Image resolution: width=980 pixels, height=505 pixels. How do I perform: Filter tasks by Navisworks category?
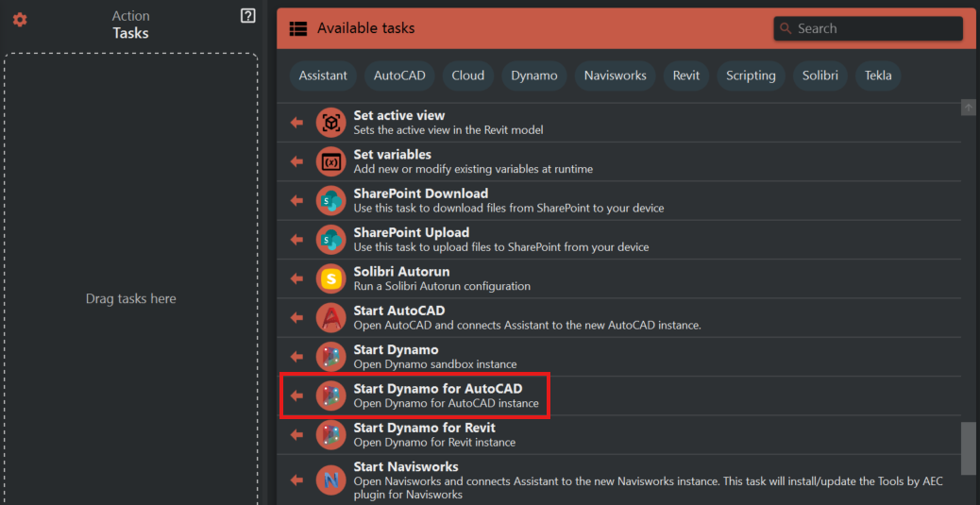(615, 76)
